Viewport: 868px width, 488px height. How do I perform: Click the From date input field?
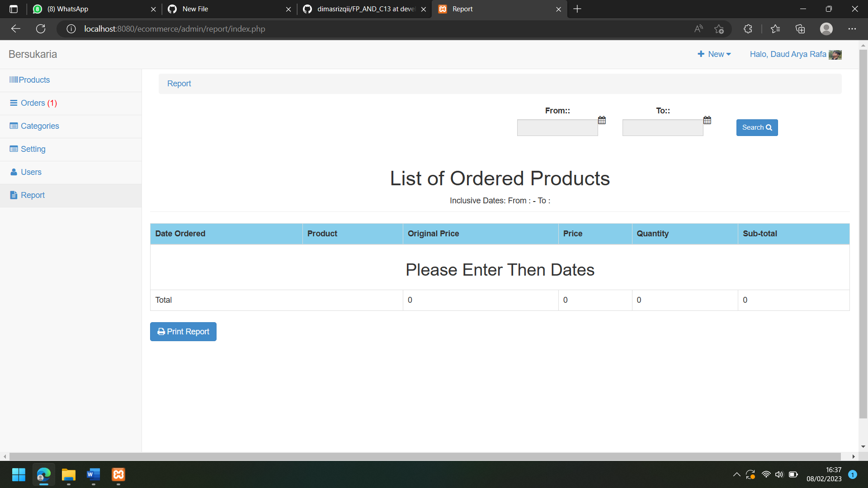[557, 128]
